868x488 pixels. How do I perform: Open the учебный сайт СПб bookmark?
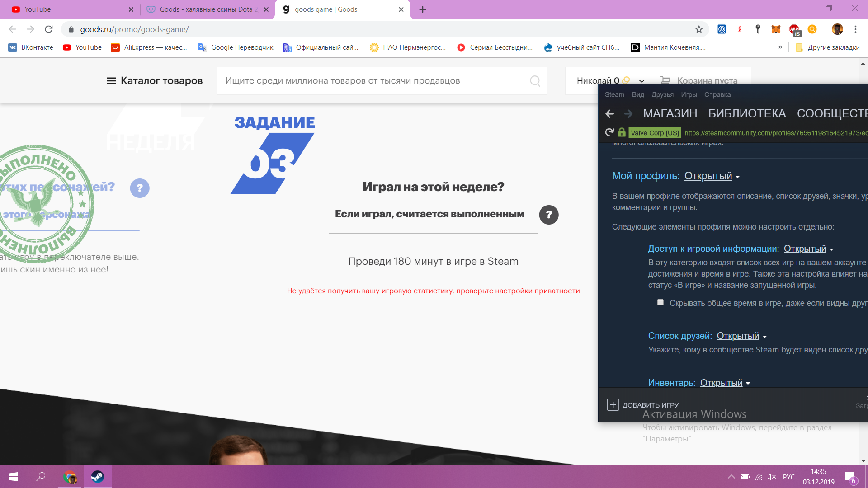[x=582, y=47]
